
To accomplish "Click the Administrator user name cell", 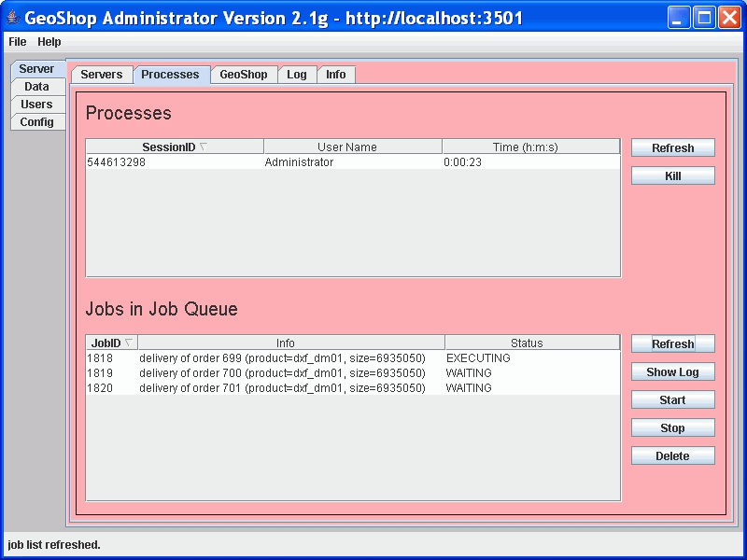I will (x=353, y=161).
